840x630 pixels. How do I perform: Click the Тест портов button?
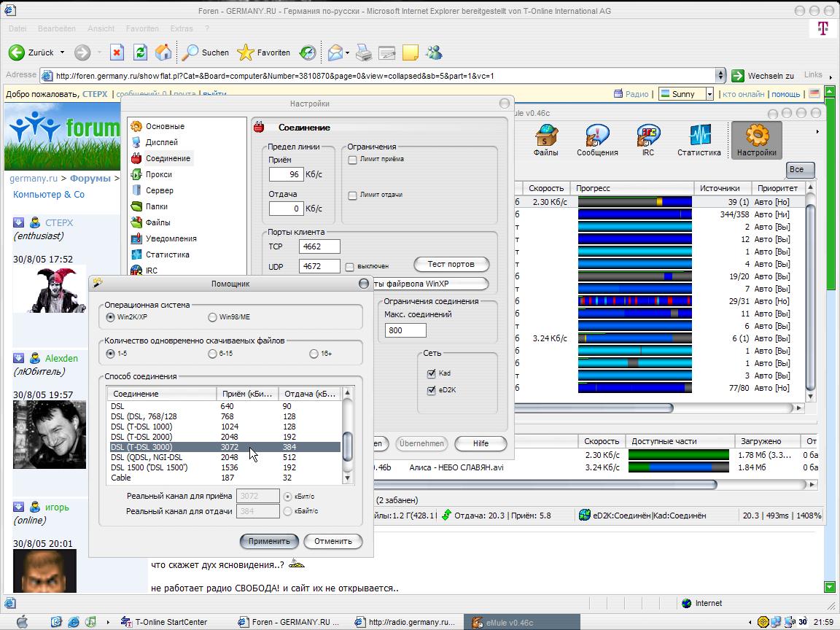click(x=451, y=264)
